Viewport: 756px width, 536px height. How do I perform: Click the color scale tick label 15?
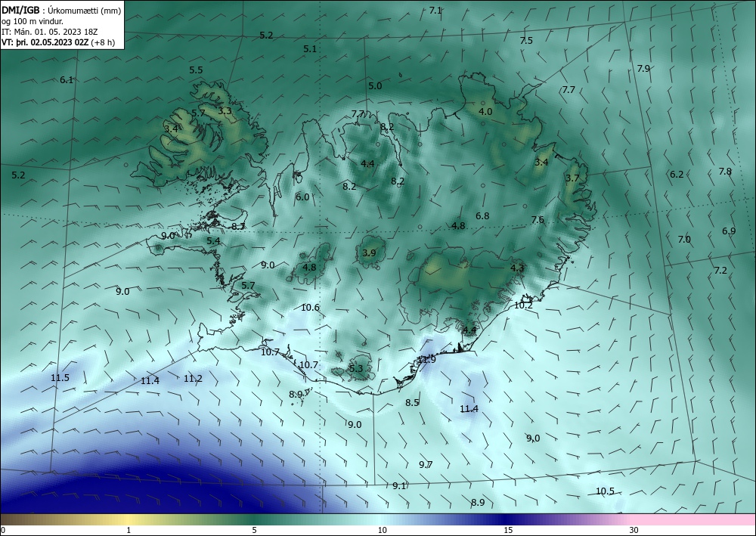pos(508,530)
